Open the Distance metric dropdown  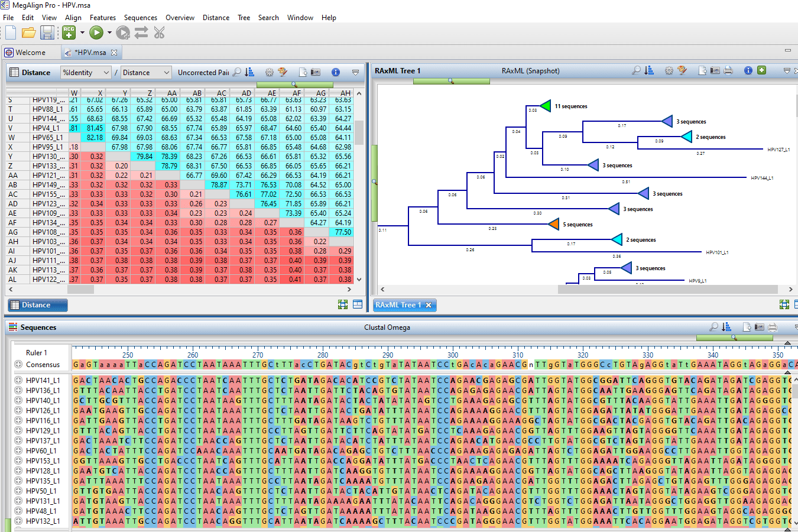point(145,72)
